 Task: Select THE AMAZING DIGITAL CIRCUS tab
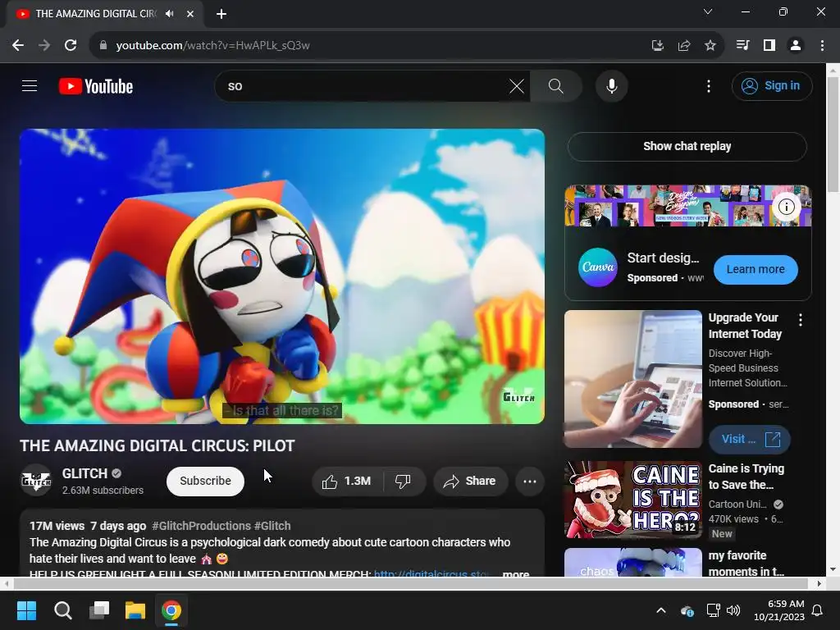coord(95,14)
